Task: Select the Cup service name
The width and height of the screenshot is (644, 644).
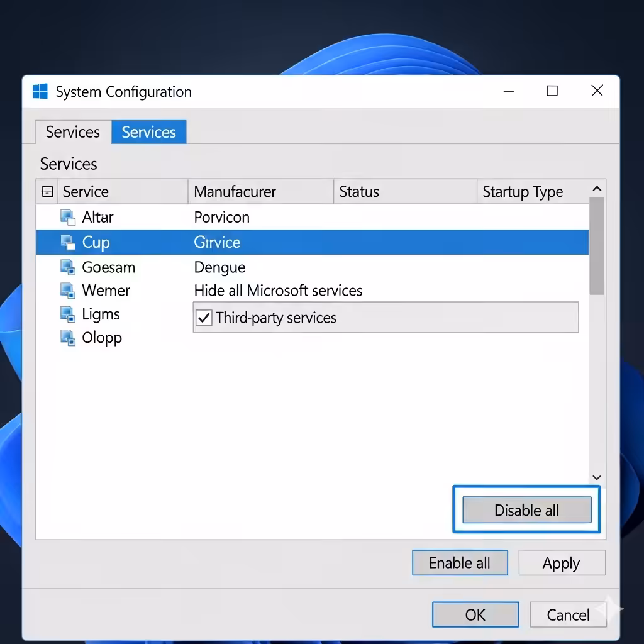Action: (96, 242)
